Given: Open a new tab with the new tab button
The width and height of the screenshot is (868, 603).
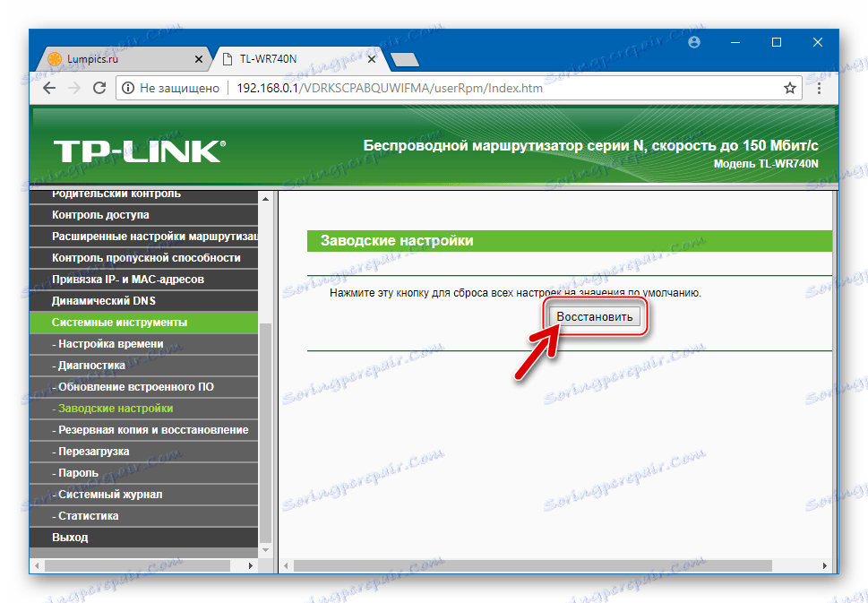Looking at the screenshot, I should point(405,59).
